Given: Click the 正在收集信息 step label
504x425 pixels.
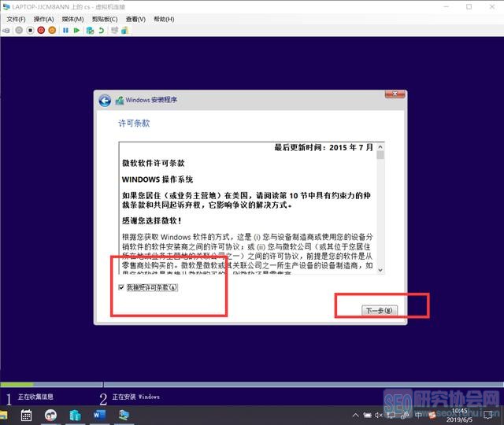Looking at the screenshot, I should [x=35, y=397].
